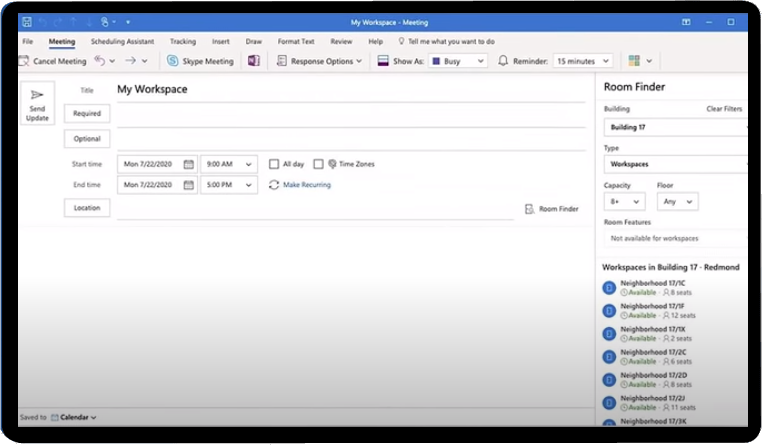Open the Show As Busy dropdown
Image resolution: width=762 pixels, height=445 pixels.
[458, 61]
